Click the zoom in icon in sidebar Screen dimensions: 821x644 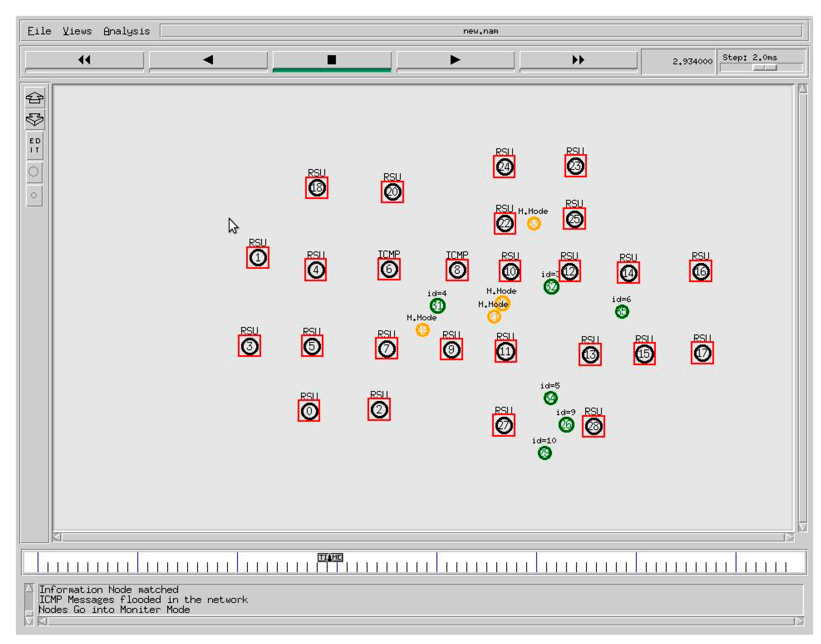[34, 98]
